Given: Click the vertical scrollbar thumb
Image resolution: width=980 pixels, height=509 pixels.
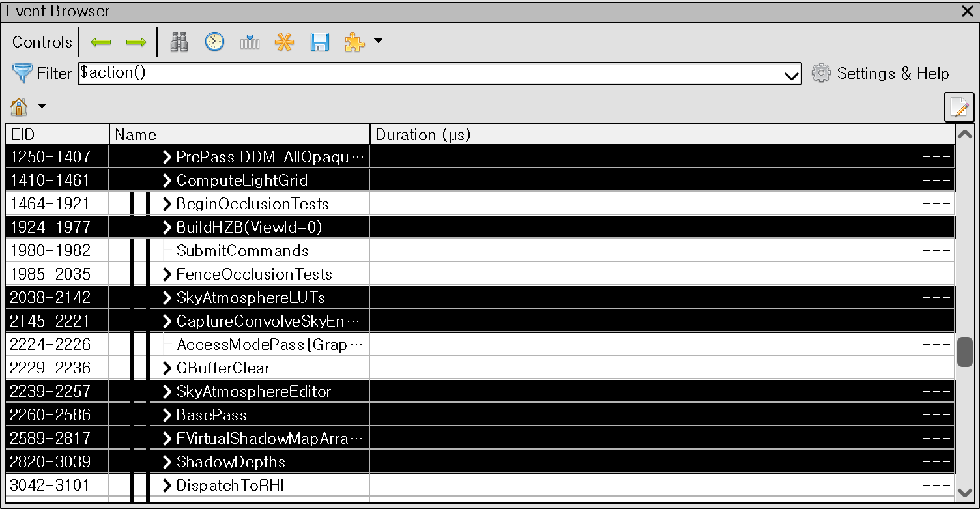Looking at the screenshot, I should 965,352.
